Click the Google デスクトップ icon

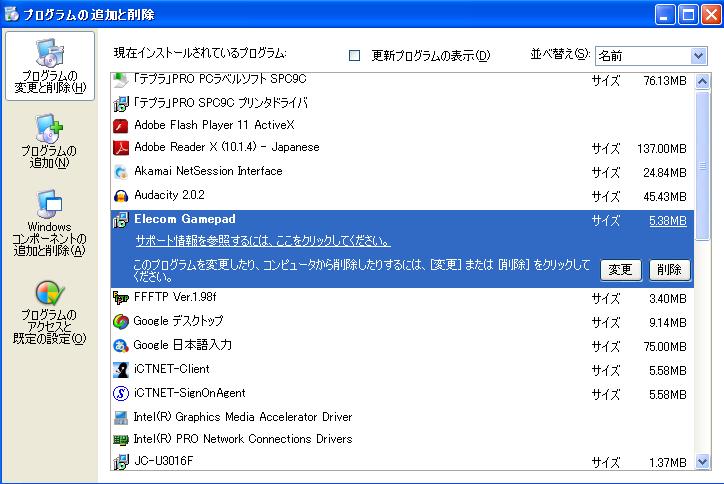tap(121, 321)
